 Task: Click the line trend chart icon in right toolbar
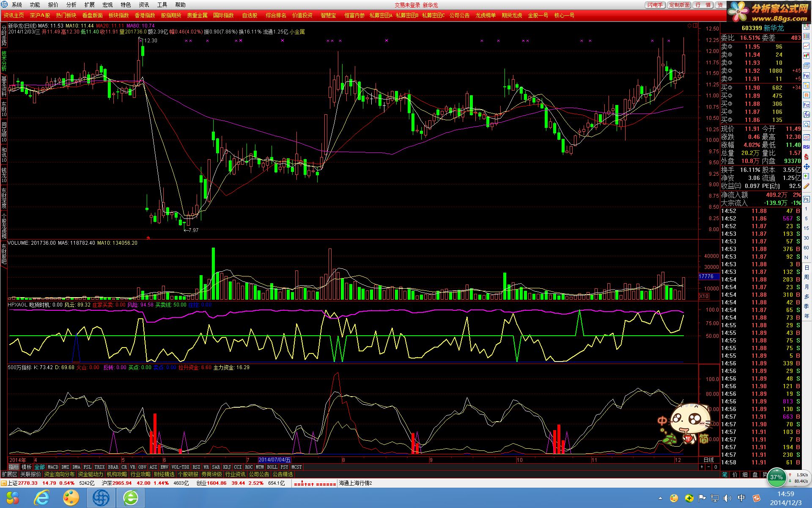(x=806, y=46)
